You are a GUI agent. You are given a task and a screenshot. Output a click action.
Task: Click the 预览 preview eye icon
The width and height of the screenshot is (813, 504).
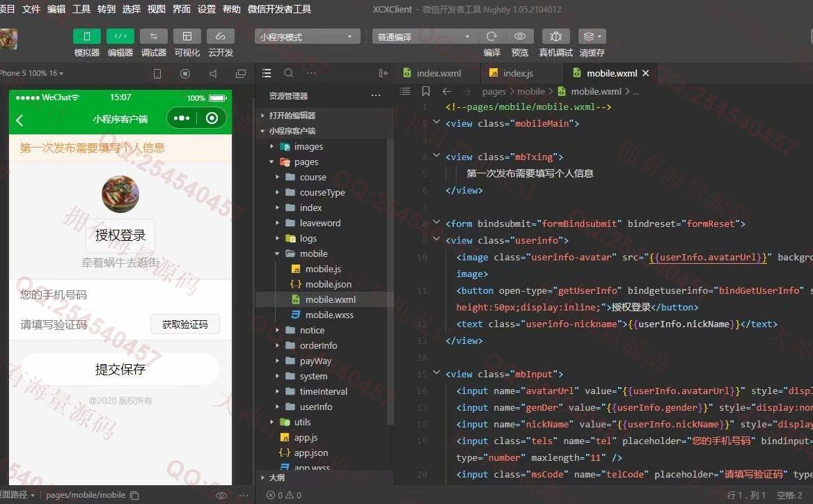coord(519,36)
